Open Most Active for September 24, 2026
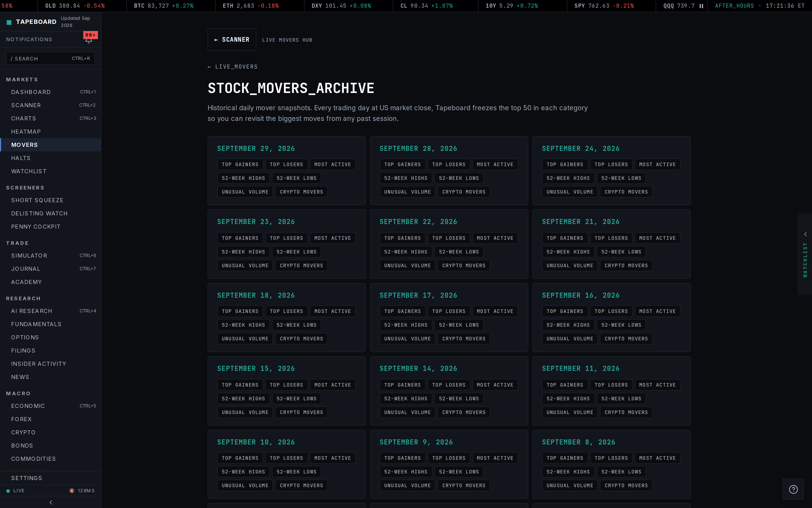812x508 pixels. 657,164
